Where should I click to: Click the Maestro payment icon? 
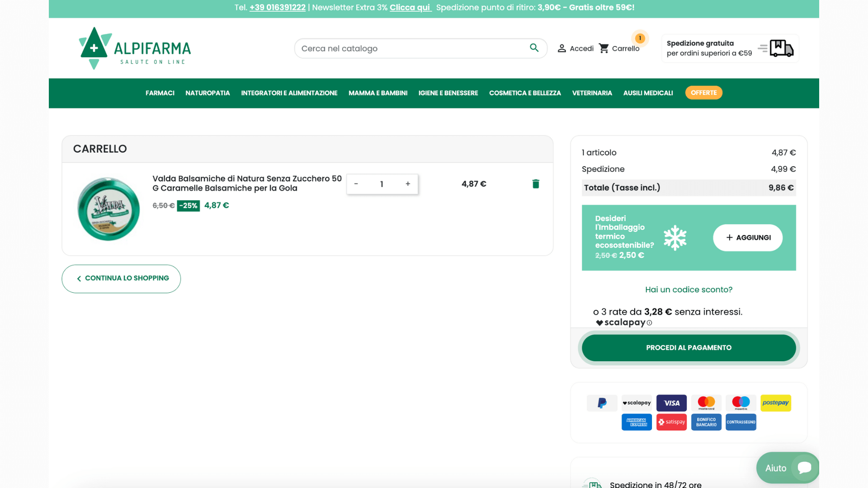click(x=741, y=403)
